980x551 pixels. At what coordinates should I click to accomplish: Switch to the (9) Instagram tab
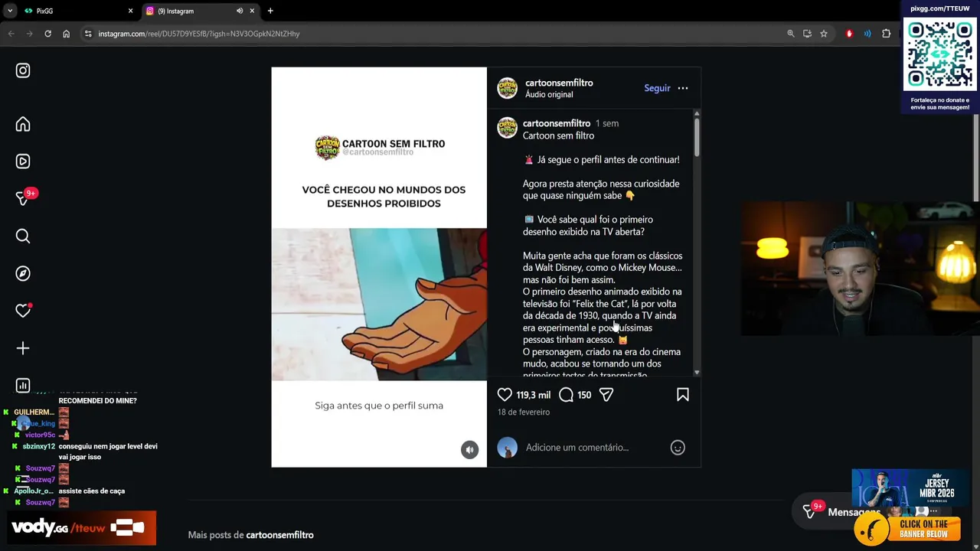(x=199, y=11)
